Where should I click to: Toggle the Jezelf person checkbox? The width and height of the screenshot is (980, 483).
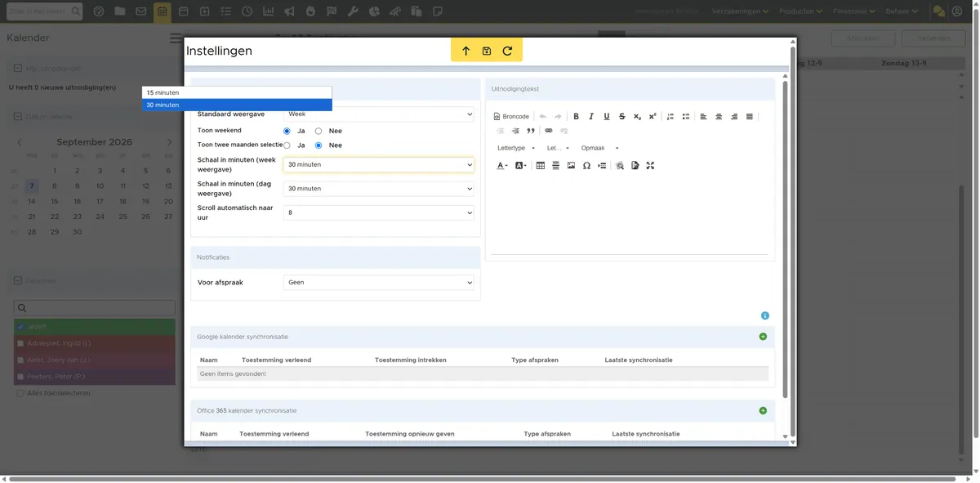point(20,327)
